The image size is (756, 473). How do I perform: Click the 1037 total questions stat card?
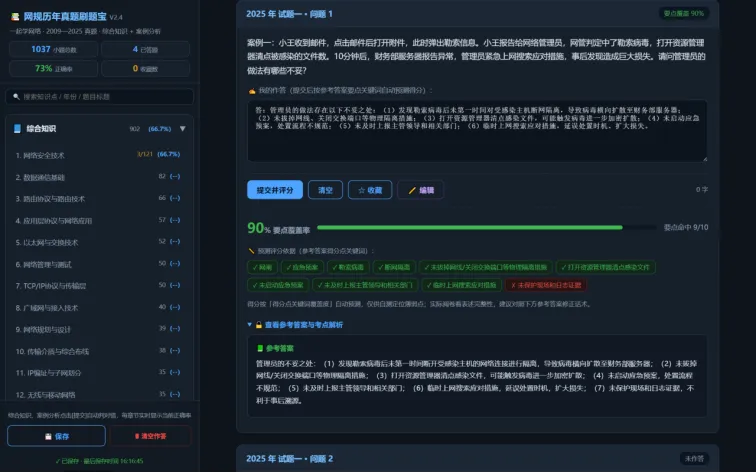[x=54, y=49]
